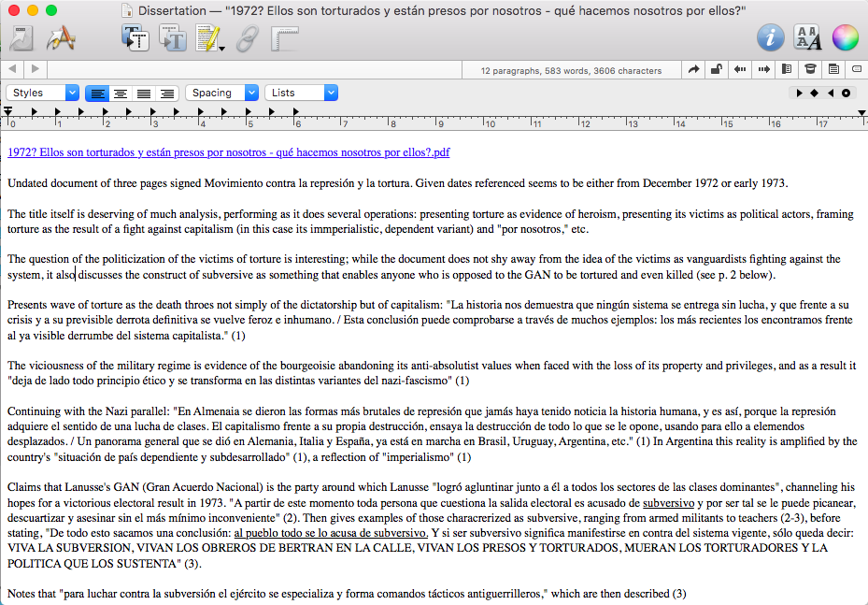Go back with the left navigation arrow
The image size is (868, 605).
coord(12,69)
